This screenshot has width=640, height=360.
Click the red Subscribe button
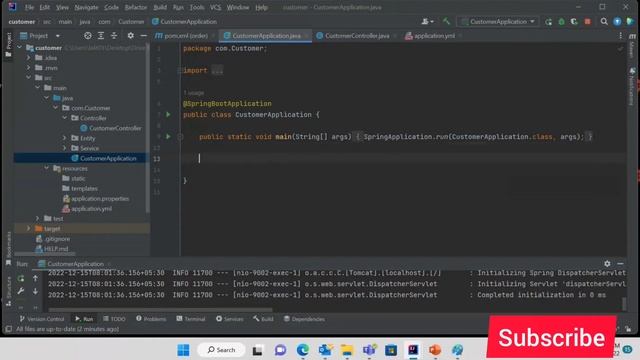click(x=551, y=338)
